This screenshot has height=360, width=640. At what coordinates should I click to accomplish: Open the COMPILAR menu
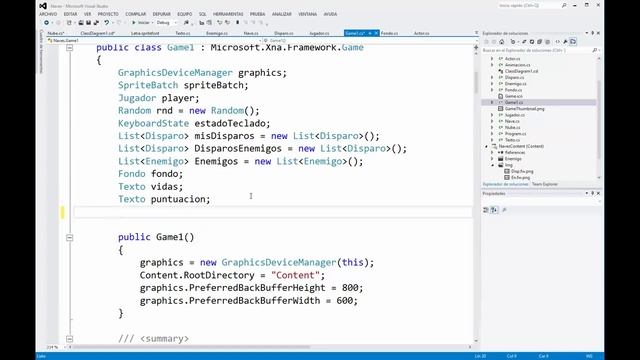(136, 14)
